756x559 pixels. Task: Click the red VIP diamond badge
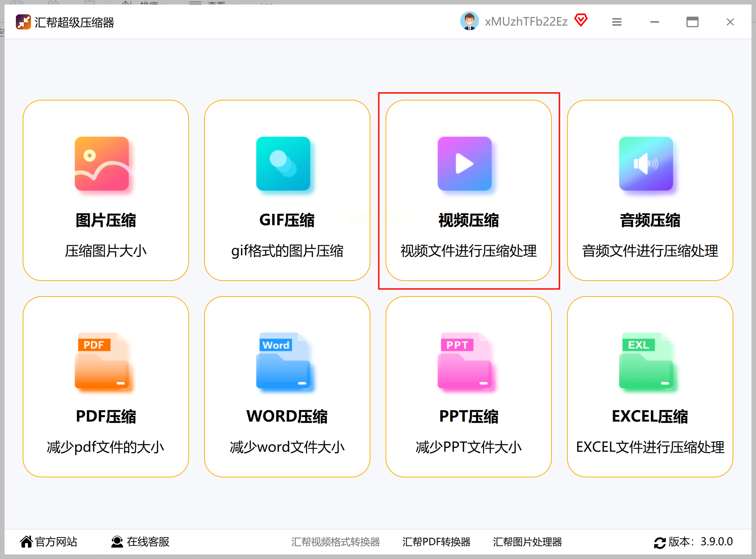581,20
